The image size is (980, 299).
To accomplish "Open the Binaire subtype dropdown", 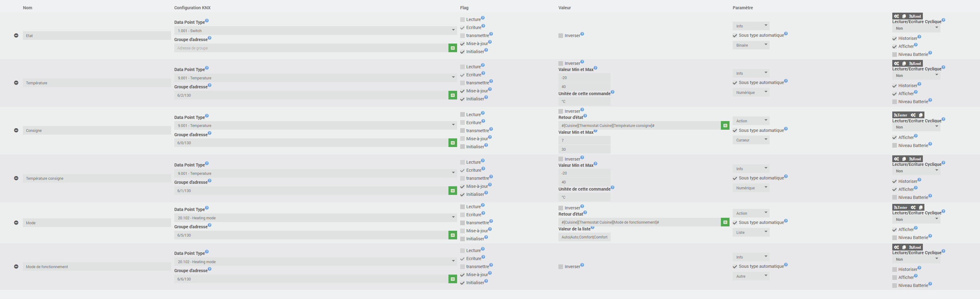I will [751, 45].
